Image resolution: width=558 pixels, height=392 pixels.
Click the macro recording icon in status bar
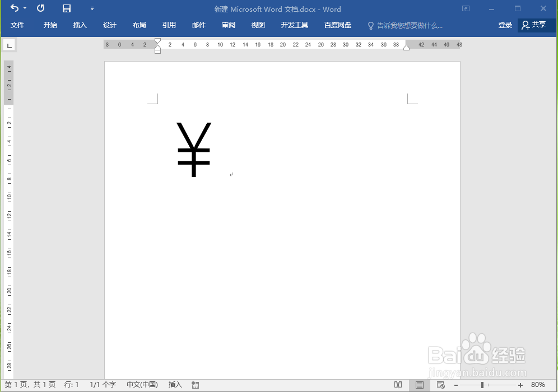tap(195, 385)
